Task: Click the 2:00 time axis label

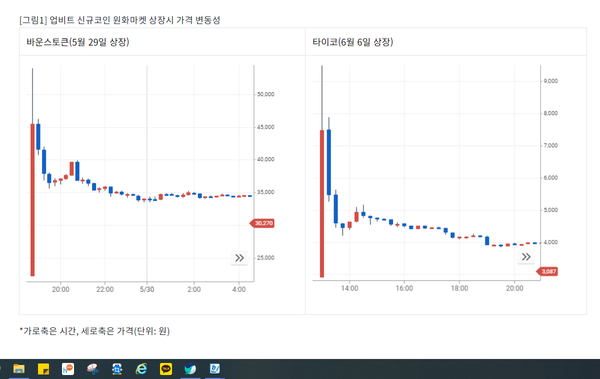Action: point(194,289)
